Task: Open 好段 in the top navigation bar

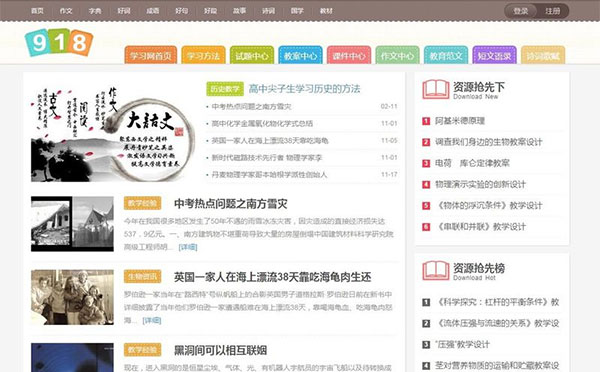Action: coord(210,11)
